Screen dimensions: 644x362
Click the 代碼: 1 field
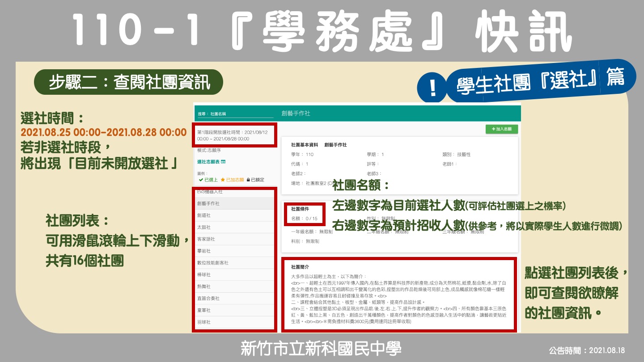point(300,164)
